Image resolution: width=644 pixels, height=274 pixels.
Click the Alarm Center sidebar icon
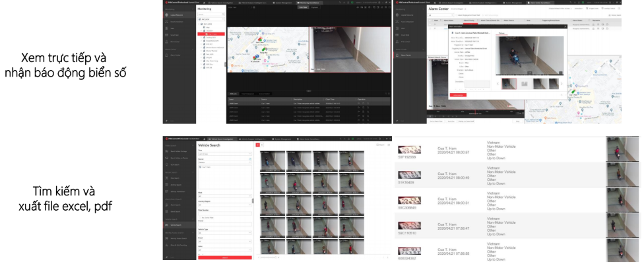[407, 55]
